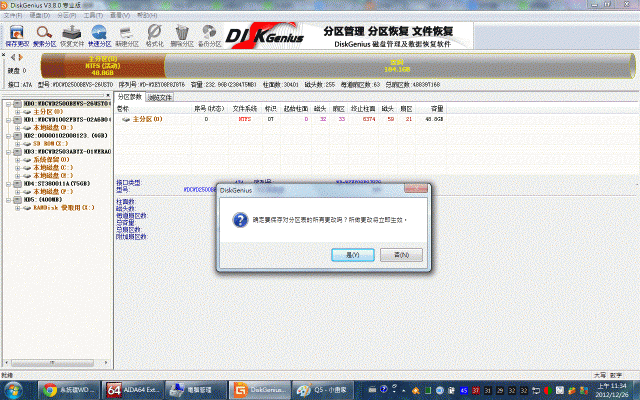This screenshot has height=400, width=640.
Task: Close the DiskGenius confirmation dialog
Action: coord(416,188)
